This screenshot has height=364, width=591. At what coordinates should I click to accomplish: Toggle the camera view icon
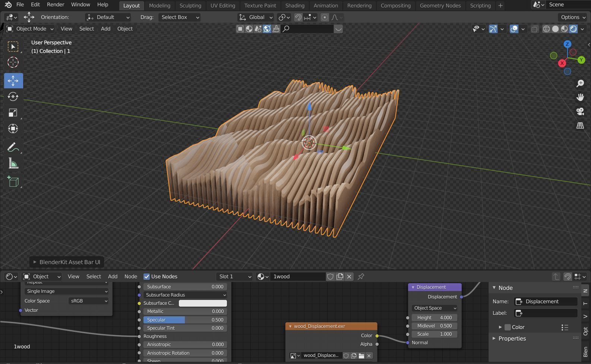(x=580, y=111)
